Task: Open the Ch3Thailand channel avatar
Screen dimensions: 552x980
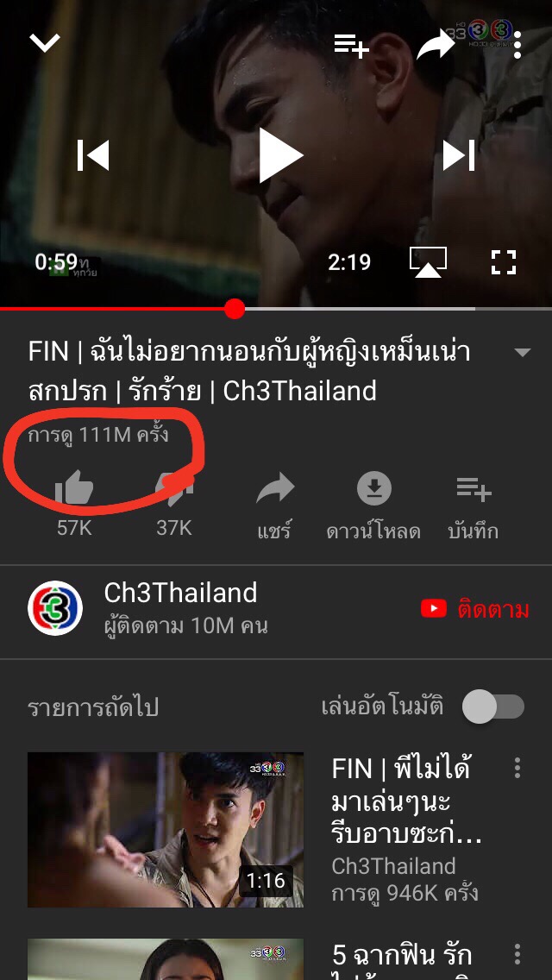Action: 55,608
